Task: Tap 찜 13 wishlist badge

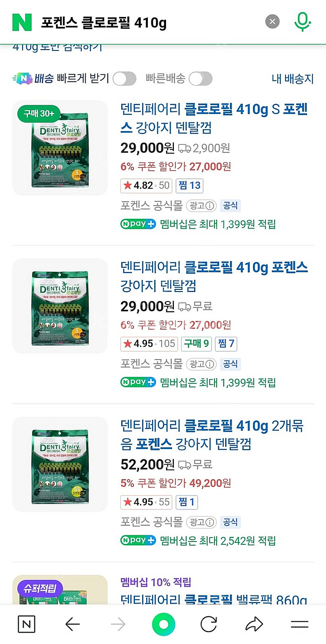Action: point(190,185)
